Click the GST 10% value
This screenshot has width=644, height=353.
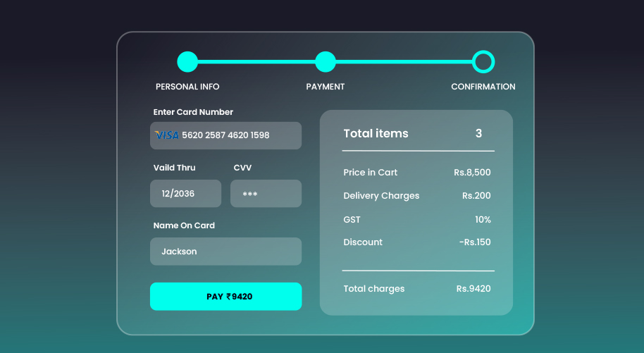[483, 220]
